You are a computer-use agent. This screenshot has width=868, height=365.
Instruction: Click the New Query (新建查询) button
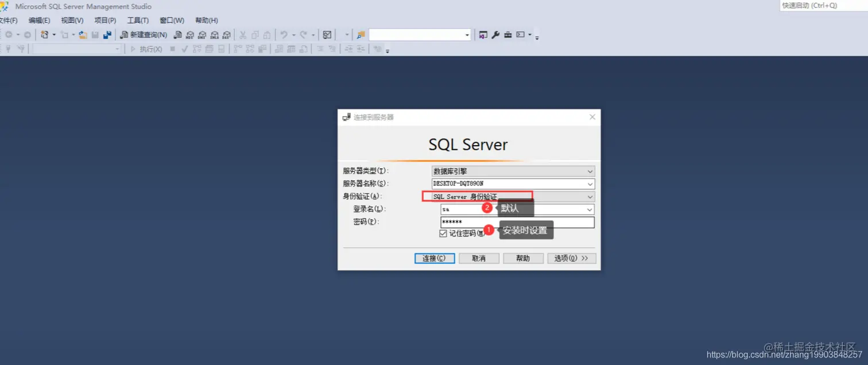click(x=144, y=35)
